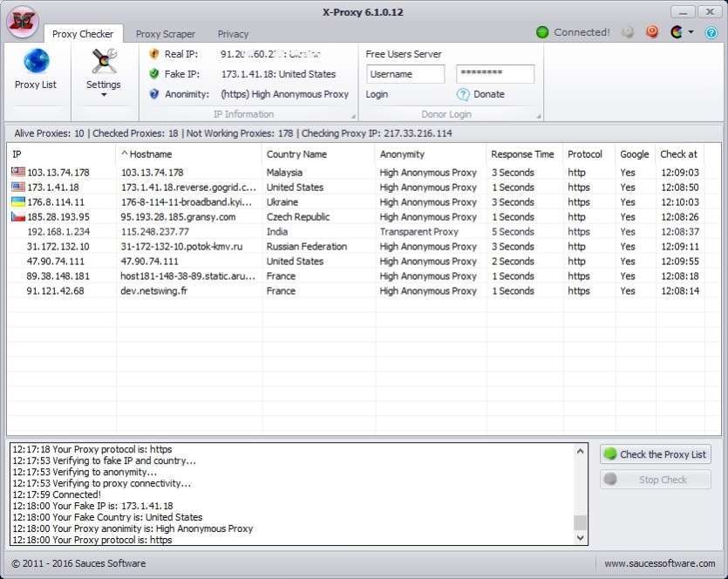
Task: Click the US flag beside 173.1.41.18
Action: [x=18, y=187]
